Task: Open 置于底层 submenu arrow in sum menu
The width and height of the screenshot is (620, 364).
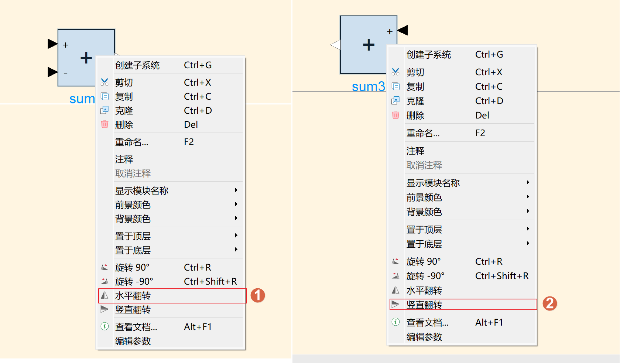Action: tap(236, 250)
